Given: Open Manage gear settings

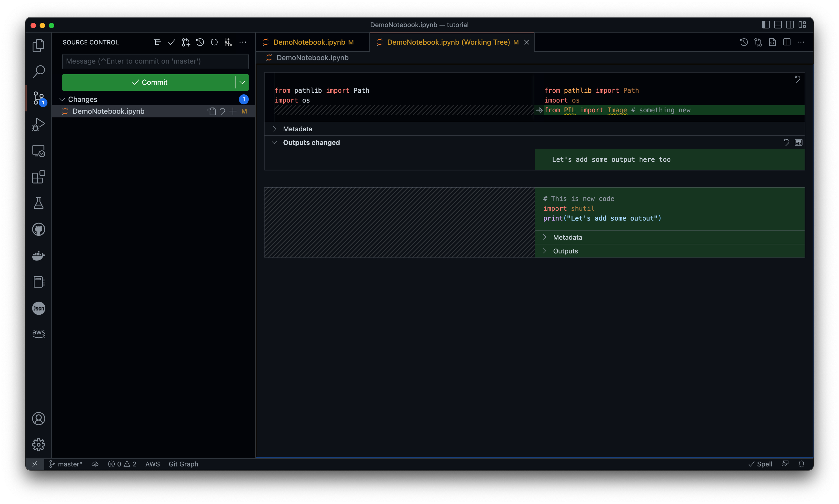Looking at the screenshot, I should (x=38, y=445).
